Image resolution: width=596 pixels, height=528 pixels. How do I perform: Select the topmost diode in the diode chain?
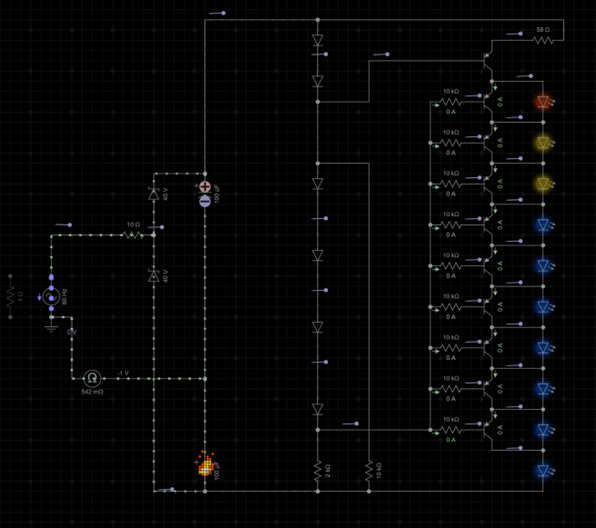pos(318,40)
